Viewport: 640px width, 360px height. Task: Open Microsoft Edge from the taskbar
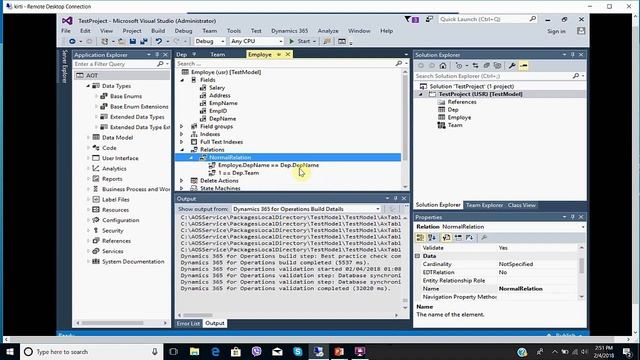tap(215, 351)
